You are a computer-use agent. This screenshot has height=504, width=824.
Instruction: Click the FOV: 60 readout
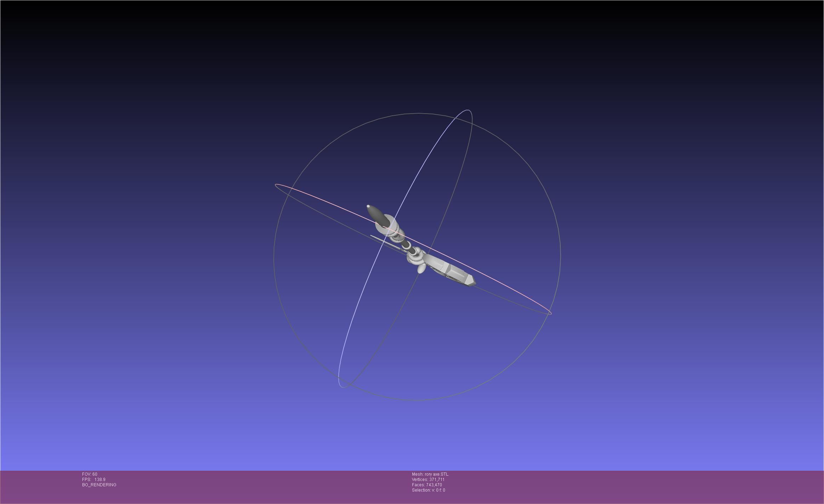pyautogui.click(x=90, y=474)
